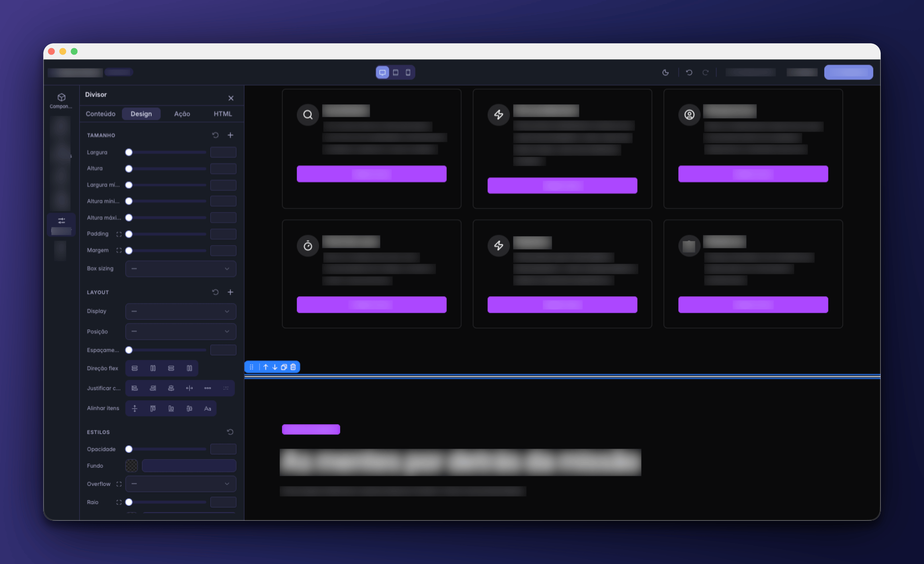
Task: Align items to bottom
Action: tap(171, 408)
